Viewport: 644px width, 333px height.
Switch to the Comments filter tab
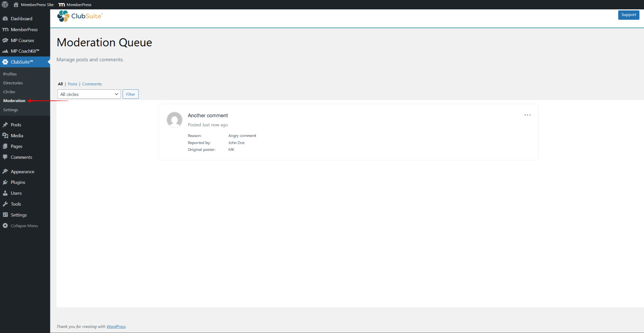(x=92, y=84)
